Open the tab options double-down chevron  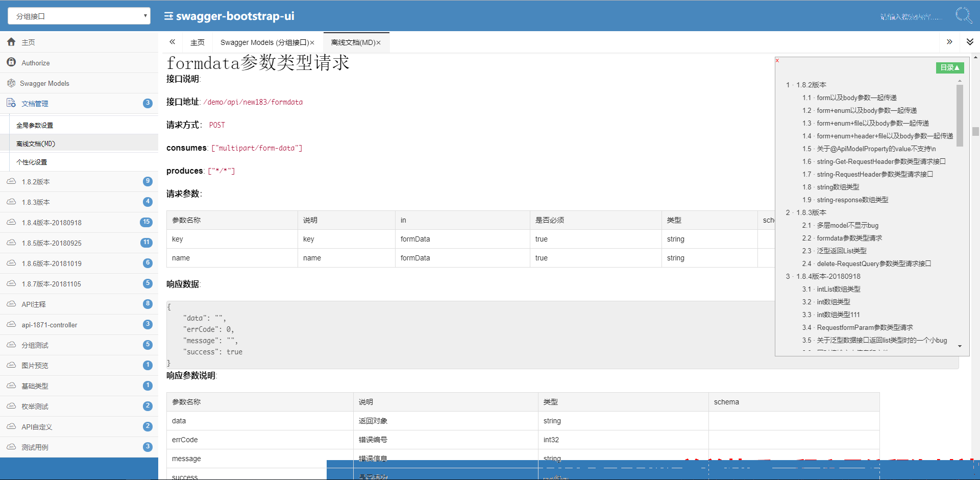point(970,42)
